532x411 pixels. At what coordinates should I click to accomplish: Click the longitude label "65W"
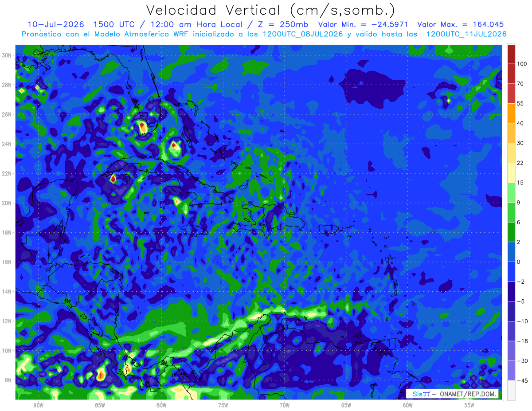click(x=346, y=405)
